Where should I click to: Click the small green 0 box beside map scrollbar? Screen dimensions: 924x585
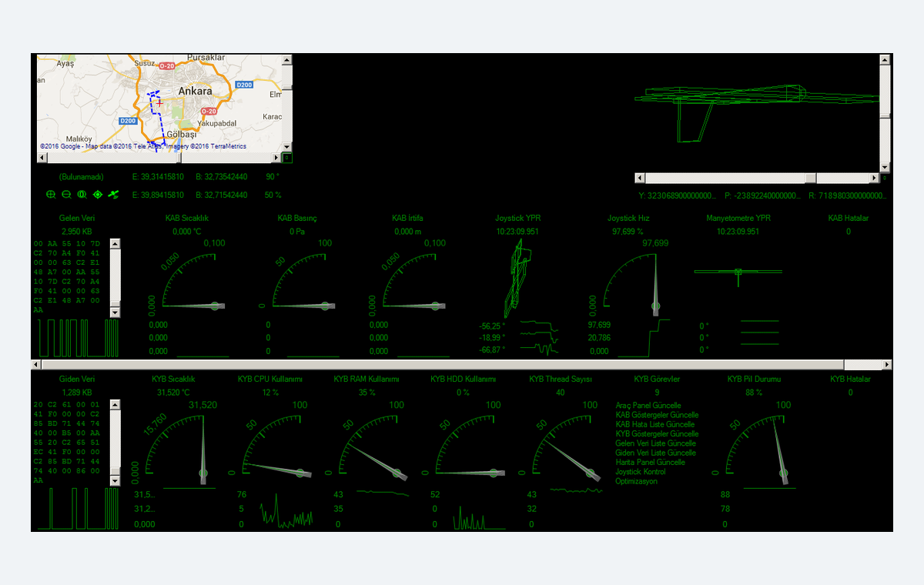pyautogui.click(x=287, y=158)
